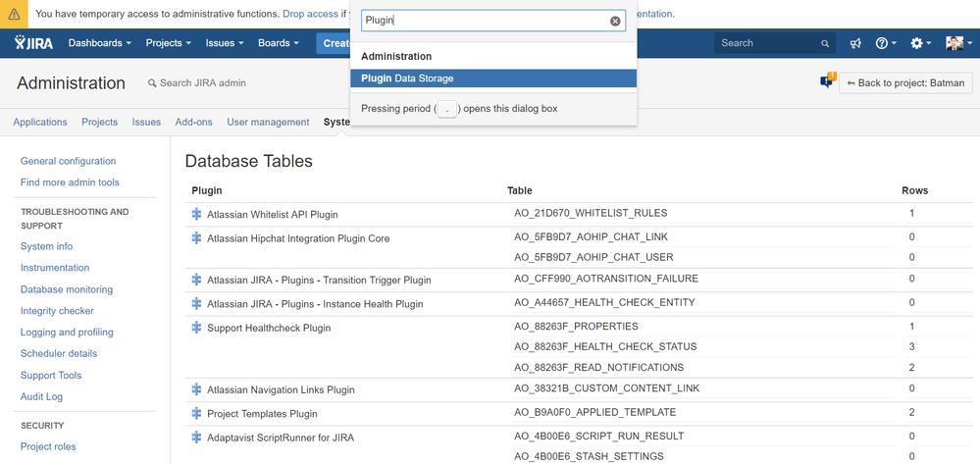Click AO_CFF990_AOTRANSITION_FAILURE table cell
This screenshot has height=464, width=980.
point(606,279)
